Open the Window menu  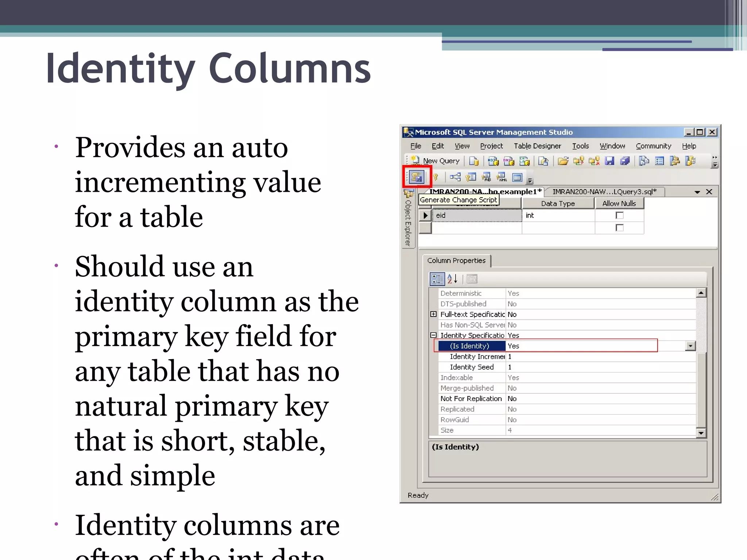point(612,146)
